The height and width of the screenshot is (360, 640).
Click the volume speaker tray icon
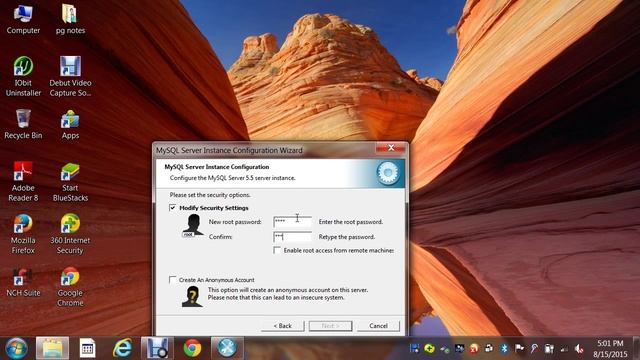579,349
